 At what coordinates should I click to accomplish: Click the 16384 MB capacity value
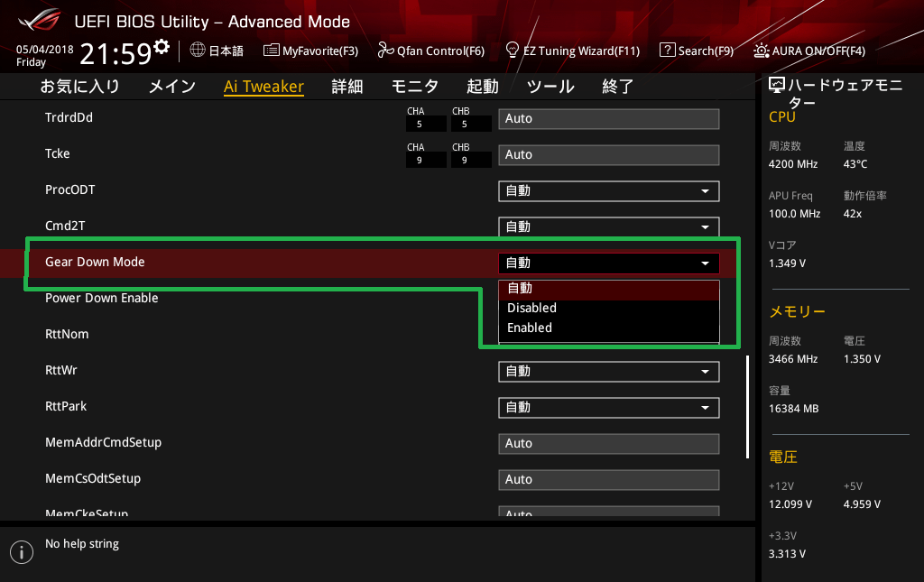pyautogui.click(x=794, y=409)
